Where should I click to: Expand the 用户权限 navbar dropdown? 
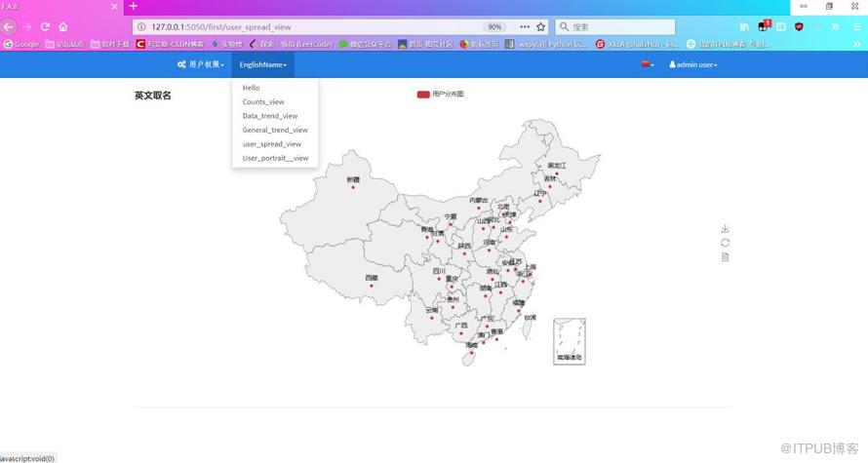pos(200,64)
